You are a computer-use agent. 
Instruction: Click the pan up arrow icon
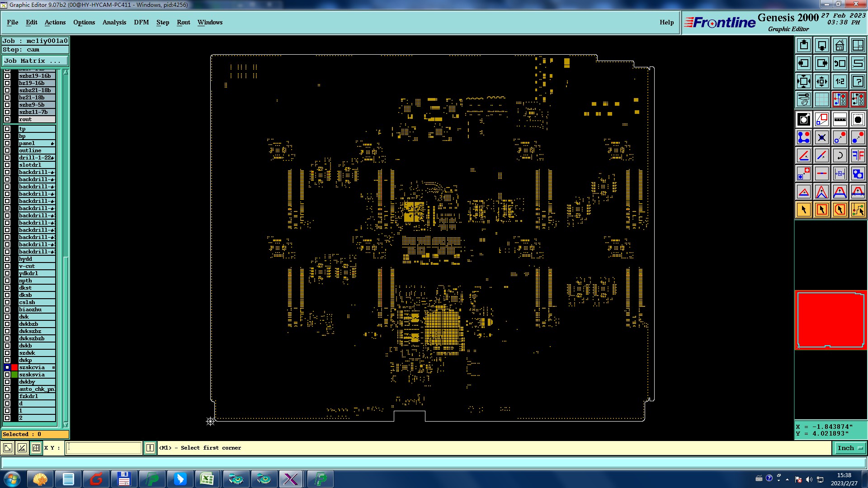coord(804,45)
